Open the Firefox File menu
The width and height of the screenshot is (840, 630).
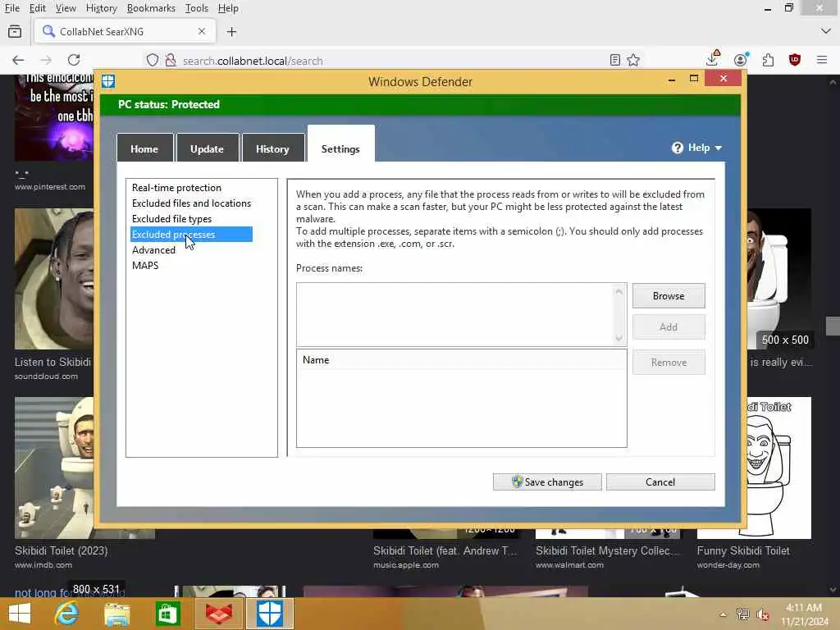tap(11, 8)
